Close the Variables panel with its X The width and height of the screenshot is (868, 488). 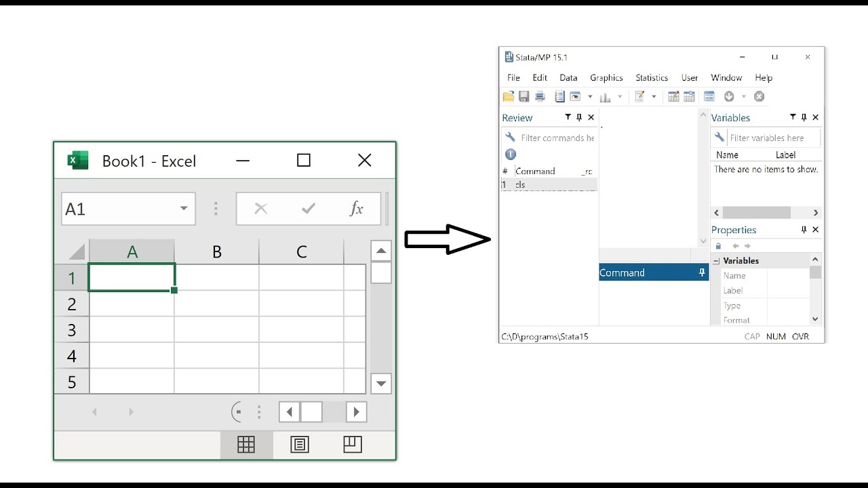click(x=815, y=117)
